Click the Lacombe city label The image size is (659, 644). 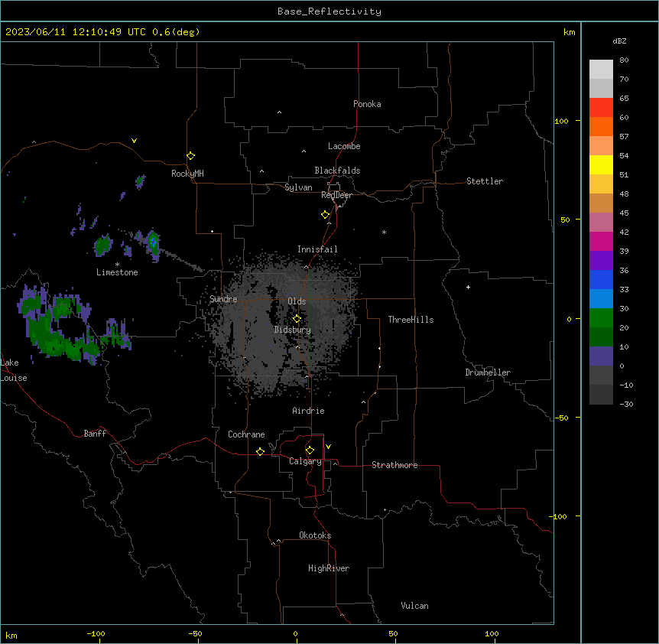(x=344, y=146)
